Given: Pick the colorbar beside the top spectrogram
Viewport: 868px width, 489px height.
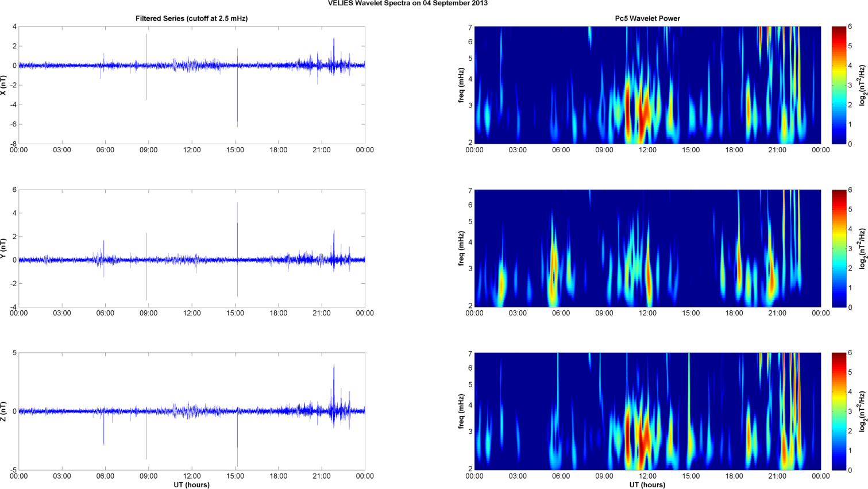Looking at the screenshot, I should (838, 85).
